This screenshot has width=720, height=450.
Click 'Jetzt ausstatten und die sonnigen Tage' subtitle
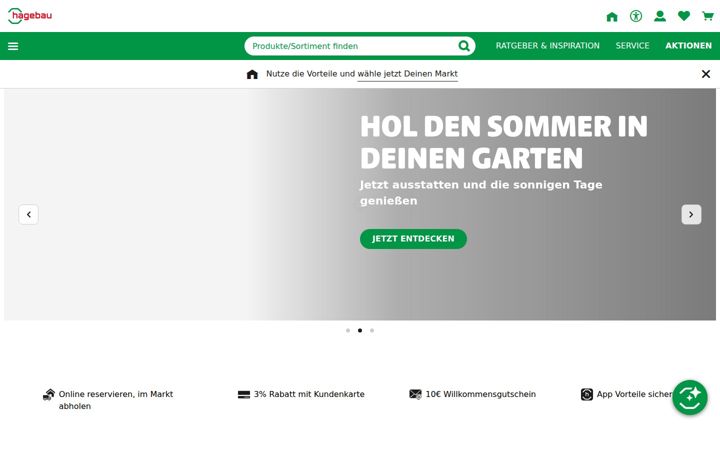coord(481,185)
